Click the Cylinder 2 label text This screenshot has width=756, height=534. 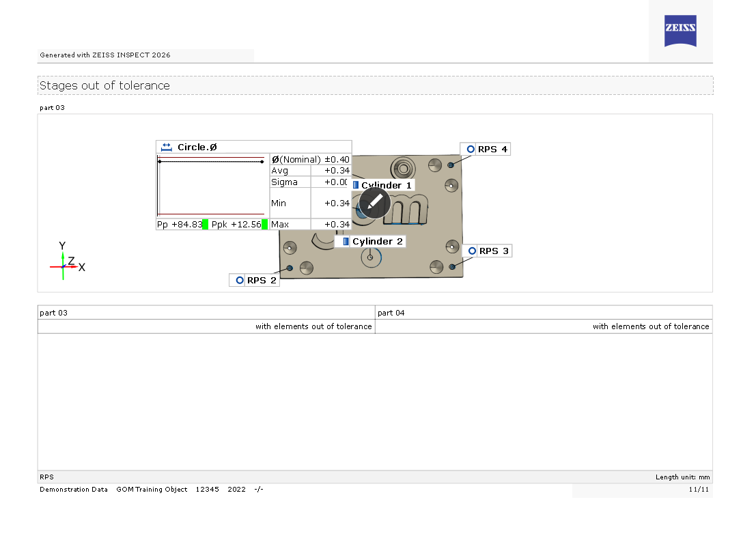[x=377, y=241]
